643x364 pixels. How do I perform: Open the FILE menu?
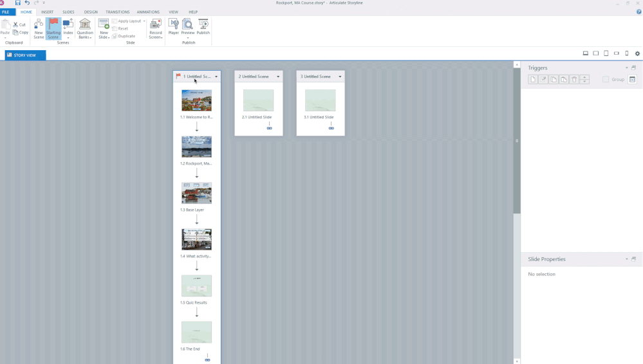[6, 12]
